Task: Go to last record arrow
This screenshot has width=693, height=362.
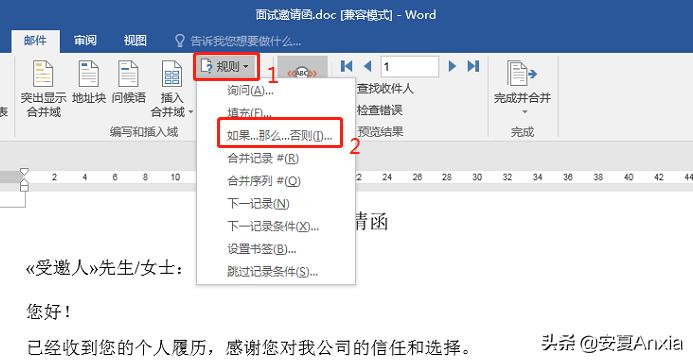Action: pos(473,66)
